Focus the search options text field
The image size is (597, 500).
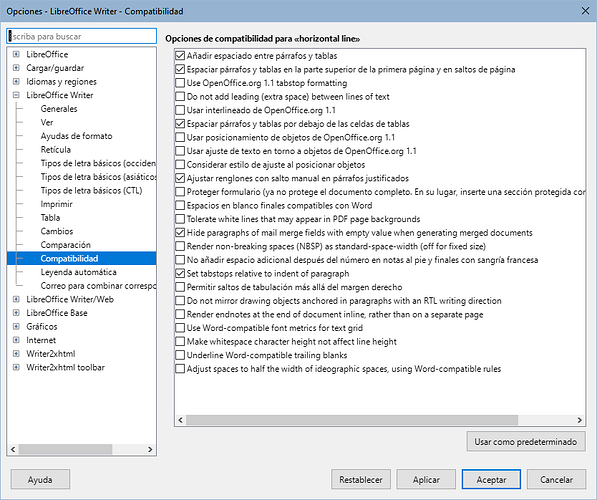81,37
